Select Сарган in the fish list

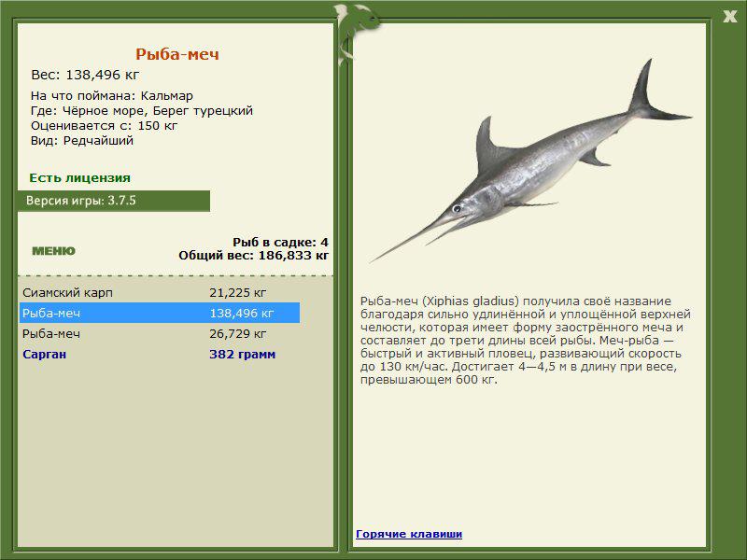(x=44, y=354)
